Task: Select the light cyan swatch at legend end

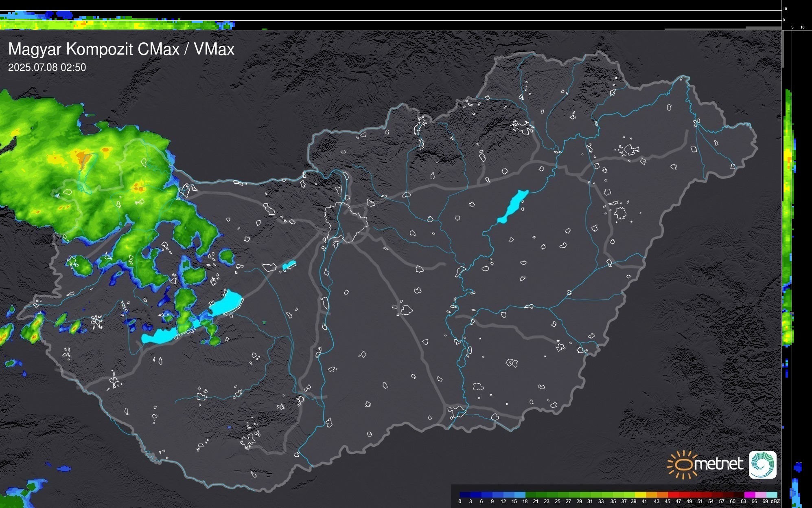Action: pos(772,495)
